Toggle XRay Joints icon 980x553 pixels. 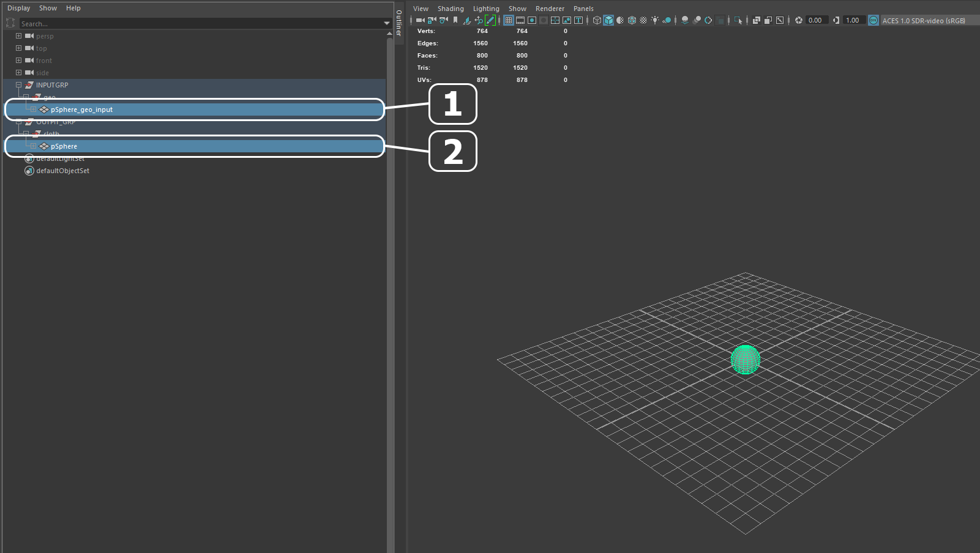click(780, 20)
